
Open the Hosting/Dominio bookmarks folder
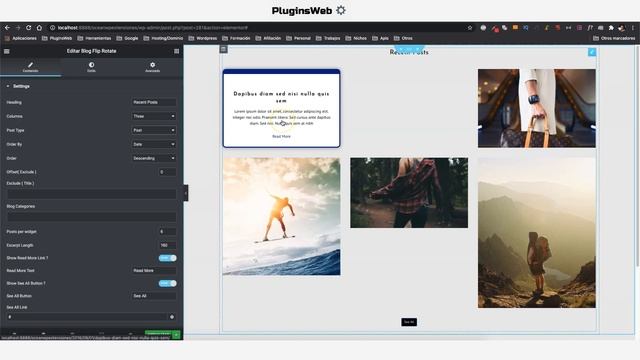coord(163,38)
